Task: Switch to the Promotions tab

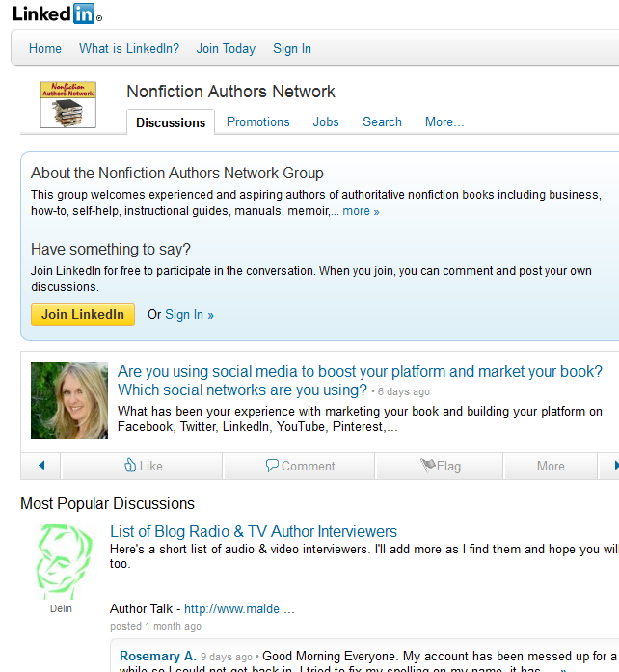Action: (258, 121)
